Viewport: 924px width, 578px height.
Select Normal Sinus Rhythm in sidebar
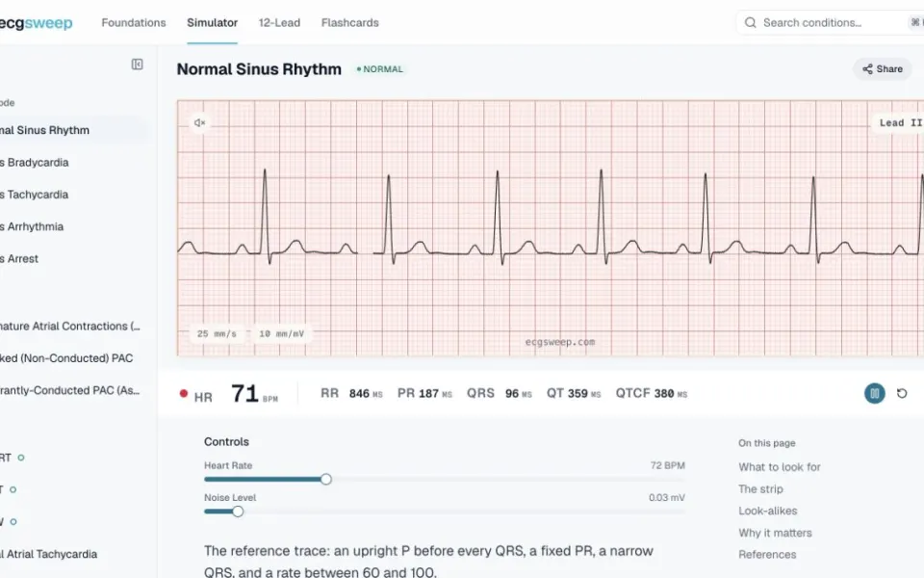pos(73,130)
